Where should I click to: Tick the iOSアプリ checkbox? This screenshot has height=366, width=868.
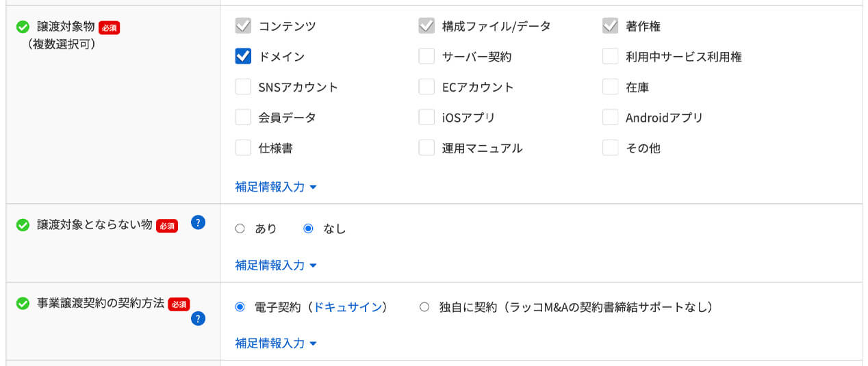[426, 118]
